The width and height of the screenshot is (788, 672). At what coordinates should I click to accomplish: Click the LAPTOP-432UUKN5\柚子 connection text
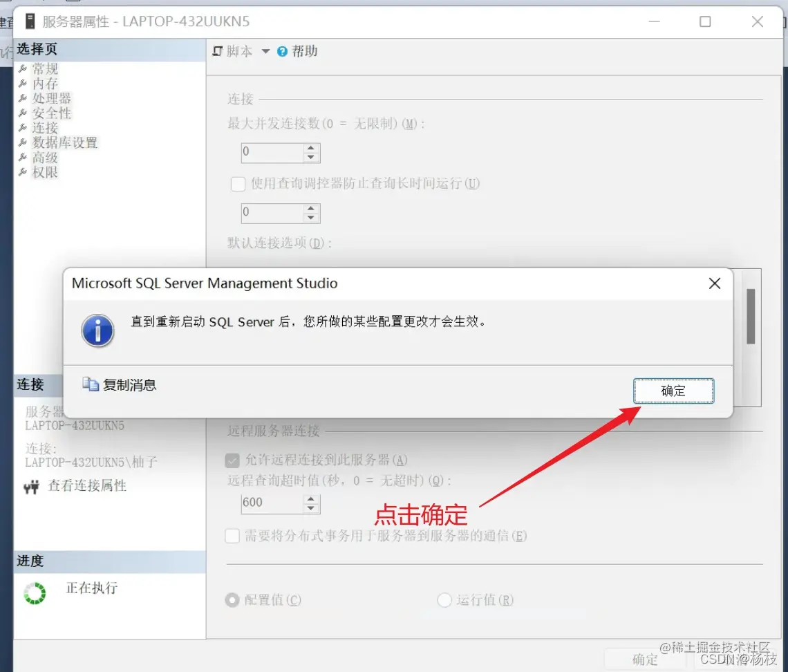(91, 462)
